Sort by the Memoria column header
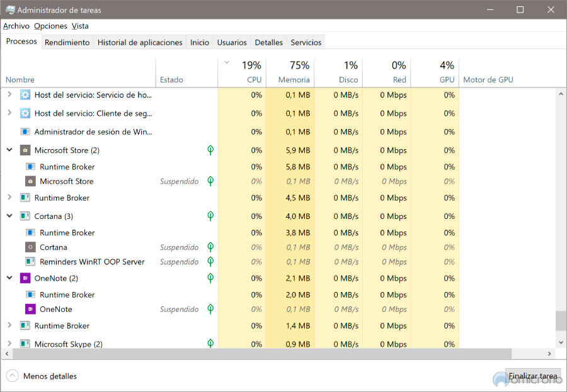Image resolution: width=567 pixels, height=392 pixels. click(290, 72)
